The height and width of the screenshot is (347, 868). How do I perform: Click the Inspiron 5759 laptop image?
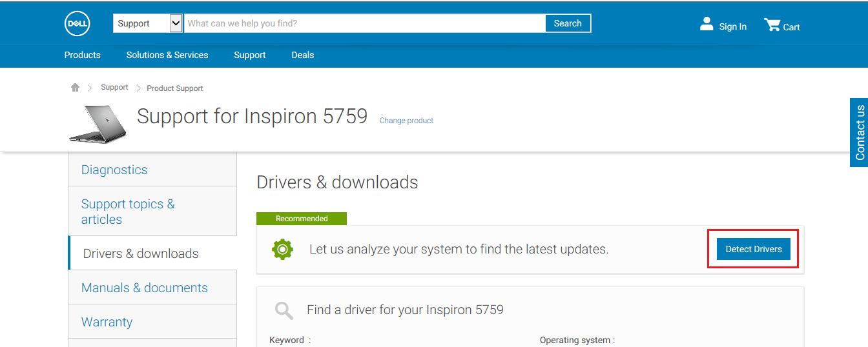[98, 124]
